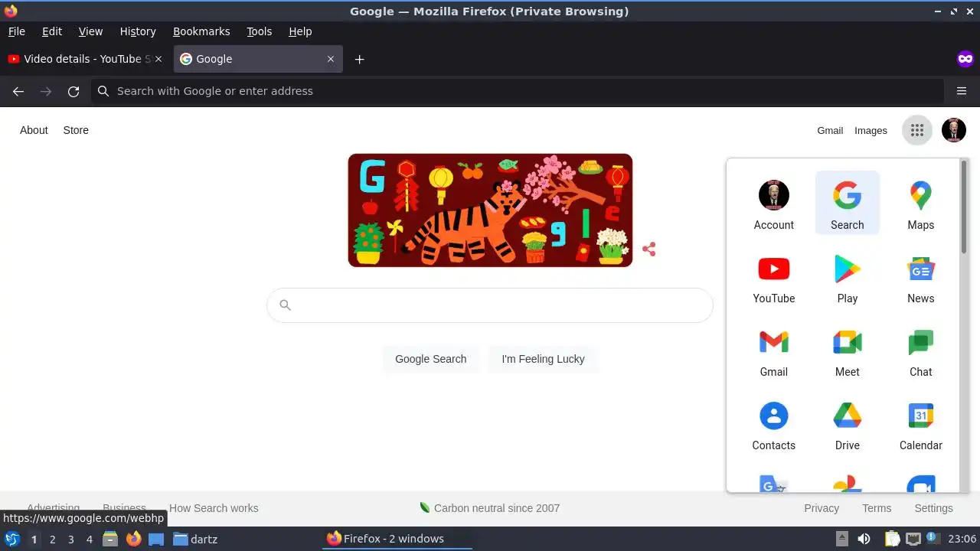Click the magnifier icon in Google search box
This screenshot has height=551, width=980.
[x=285, y=305]
